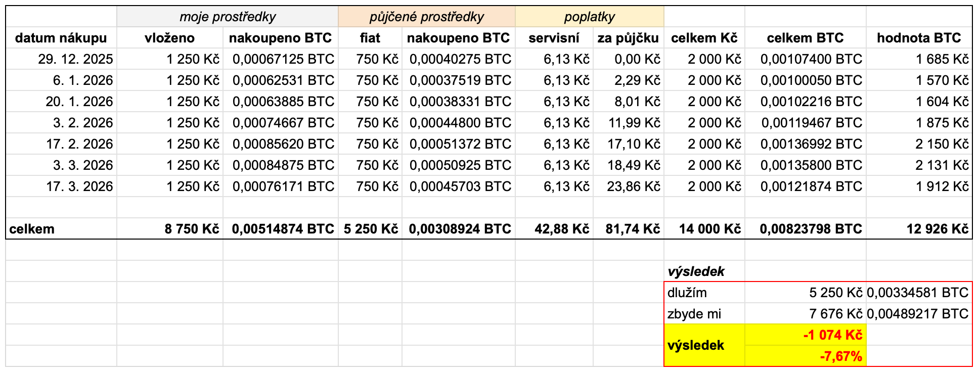980x374 pixels.
Task: Select the 'dlužím' label cell
Action: tap(704, 293)
